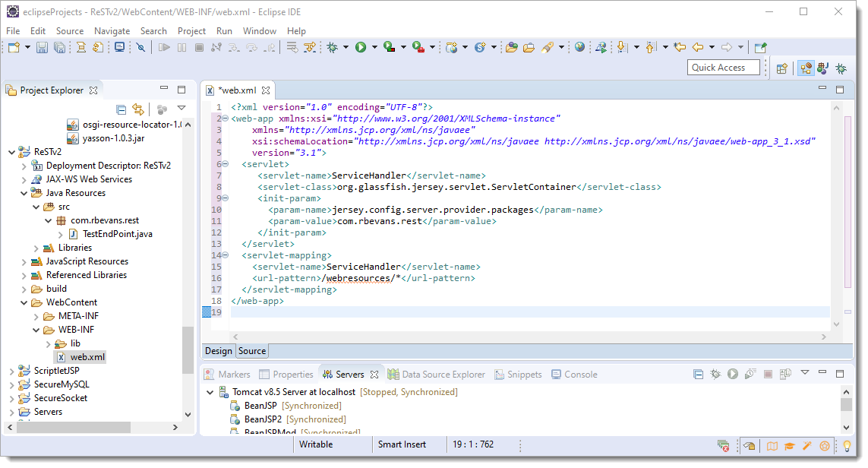
Task: Open dropdown arrow next to Run icon
Action: [375, 48]
